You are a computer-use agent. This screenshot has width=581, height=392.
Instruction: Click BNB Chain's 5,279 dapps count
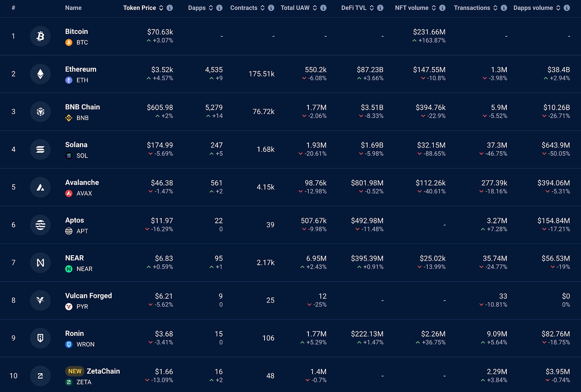point(214,107)
